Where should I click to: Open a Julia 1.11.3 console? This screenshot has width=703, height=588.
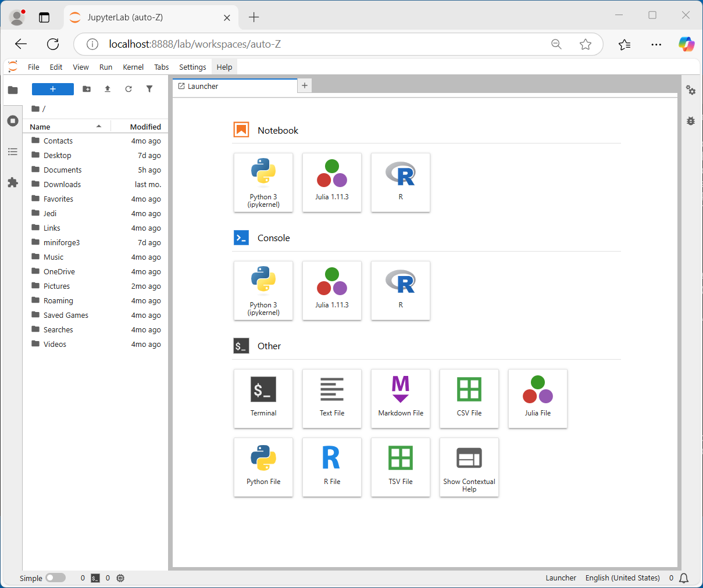point(332,291)
